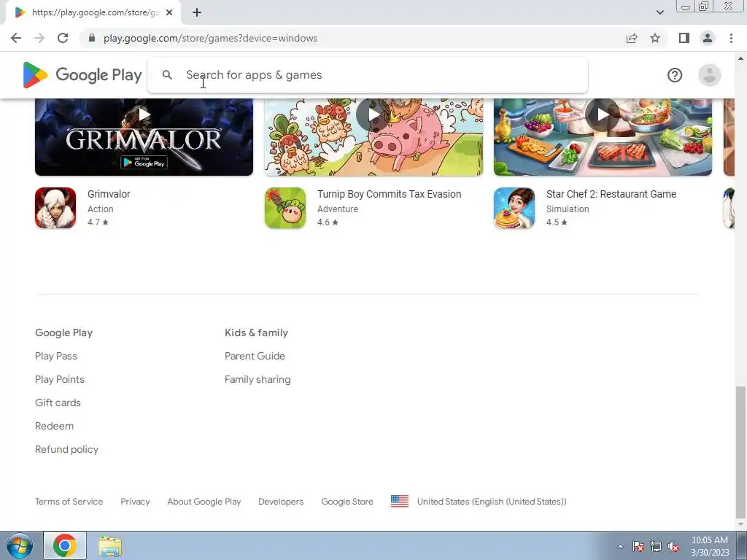The height and width of the screenshot is (560, 747).
Task: Open Terms of Service
Action: (x=69, y=502)
